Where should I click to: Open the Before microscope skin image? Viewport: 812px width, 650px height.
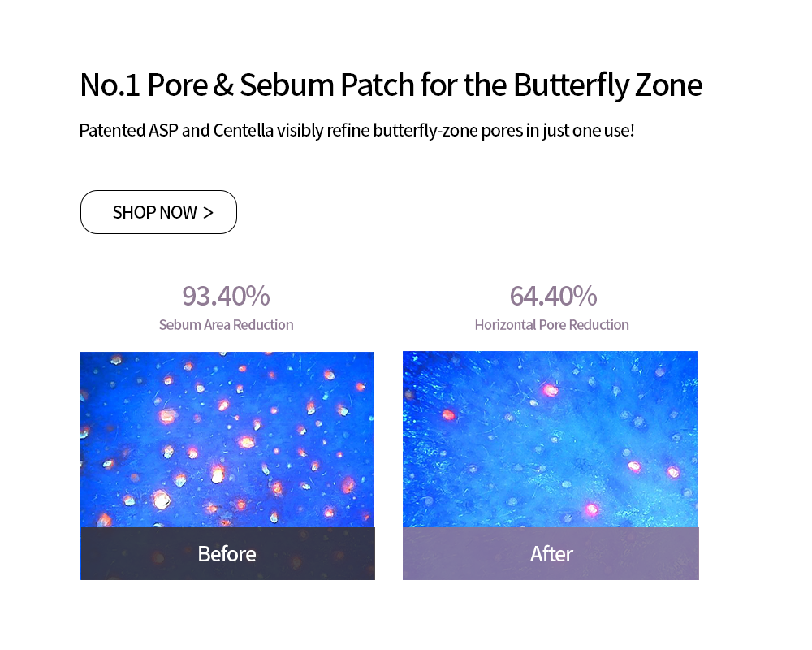pyautogui.click(x=227, y=439)
